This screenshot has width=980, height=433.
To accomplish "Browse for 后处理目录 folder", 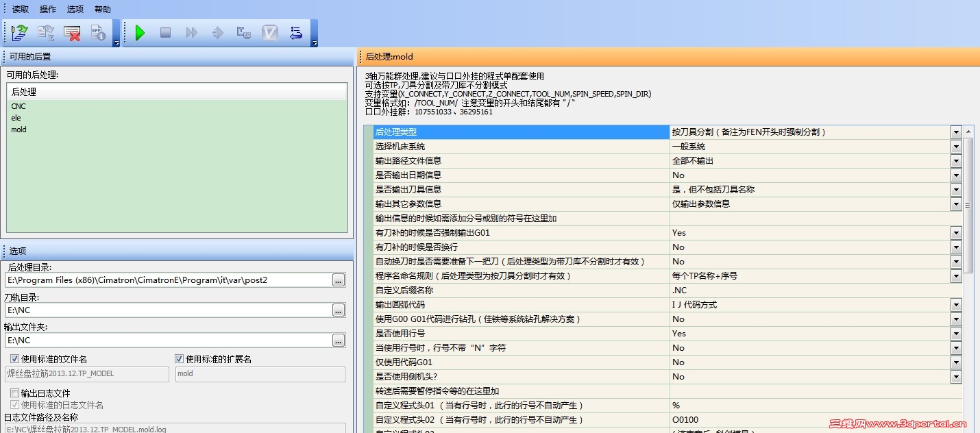I will pos(339,280).
